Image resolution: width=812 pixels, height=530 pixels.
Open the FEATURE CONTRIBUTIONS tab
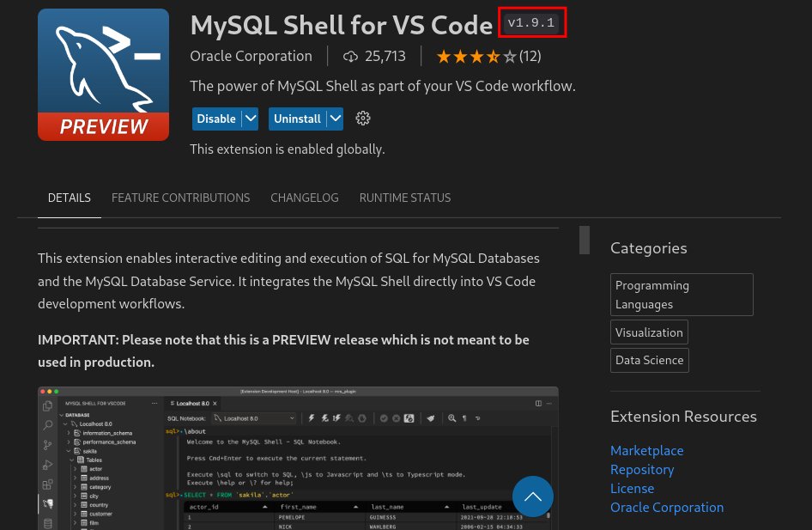181,198
